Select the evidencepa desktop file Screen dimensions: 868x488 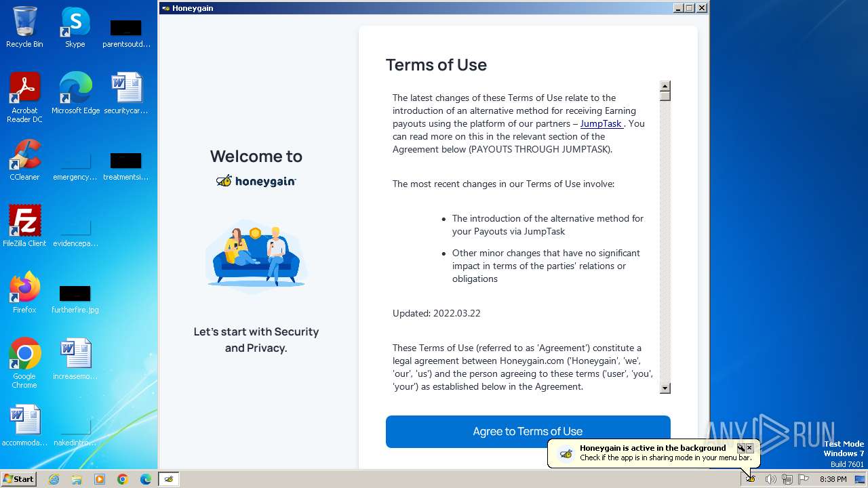click(x=75, y=232)
